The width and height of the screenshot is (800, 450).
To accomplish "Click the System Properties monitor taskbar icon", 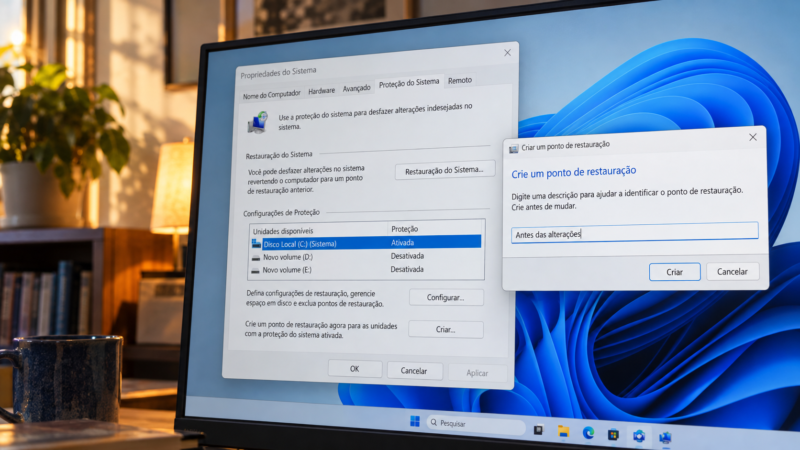I will coord(665,437).
